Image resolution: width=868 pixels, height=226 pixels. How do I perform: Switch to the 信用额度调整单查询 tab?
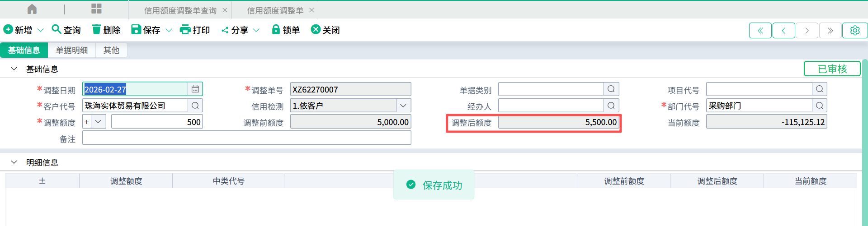coord(180,10)
